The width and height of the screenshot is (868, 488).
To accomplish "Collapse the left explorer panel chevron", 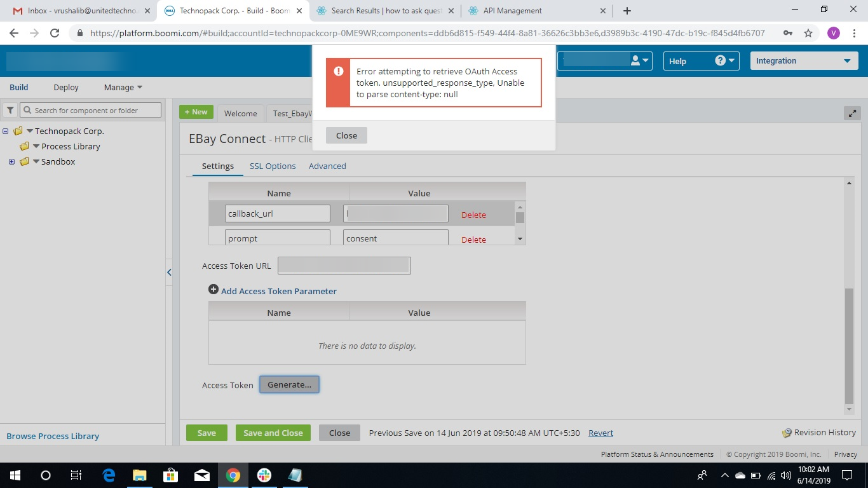I will click(x=169, y=272).
